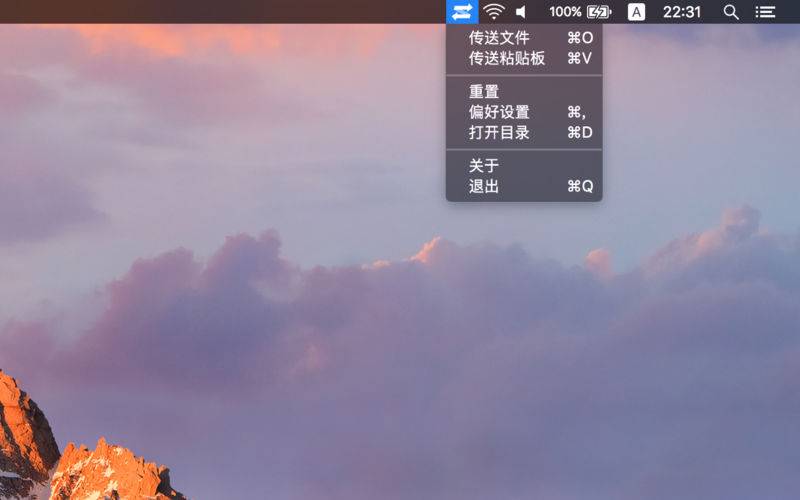The height and width of the screenshot is (500, 800).
Task: Choose 传送粘贴板 from the menu
Action: pos(524,58)
